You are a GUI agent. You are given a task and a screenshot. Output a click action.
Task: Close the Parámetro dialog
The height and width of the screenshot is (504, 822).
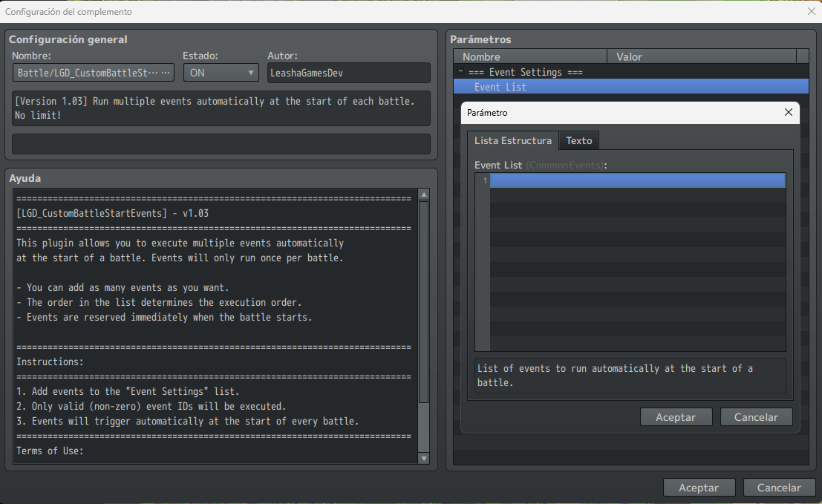click(x=788, y=112)
